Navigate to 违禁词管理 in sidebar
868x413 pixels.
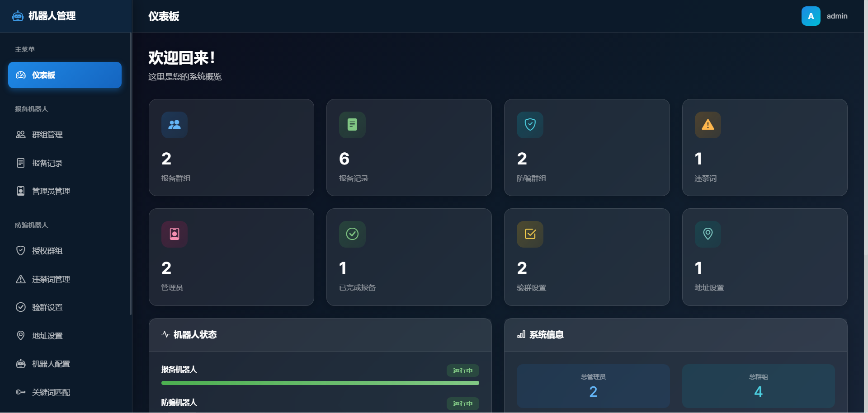(51, 279)
